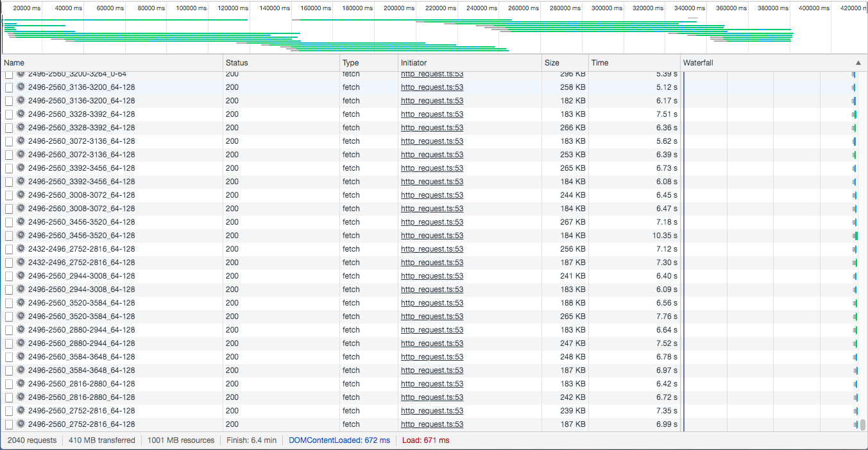
Task: Click the gear icon next to 2496-2560_3520-3584_64-128
Action: [x=21, y=302]
